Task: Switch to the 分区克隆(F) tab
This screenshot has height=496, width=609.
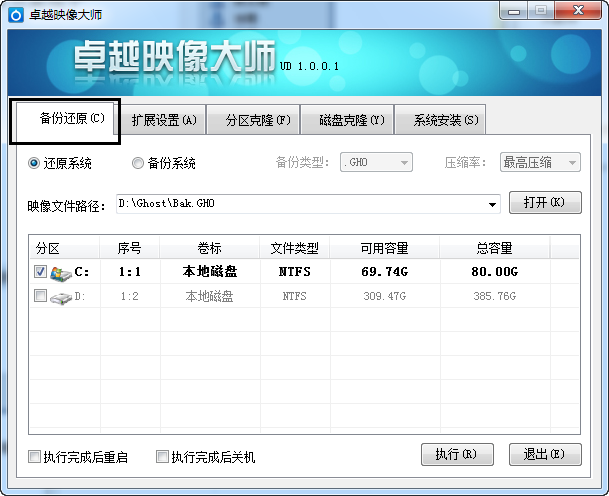Action: (257, 120)
